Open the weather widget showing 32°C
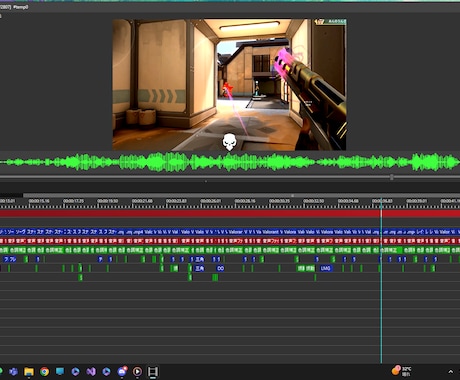Screen dimensions: 460x380 pos(402,371)
